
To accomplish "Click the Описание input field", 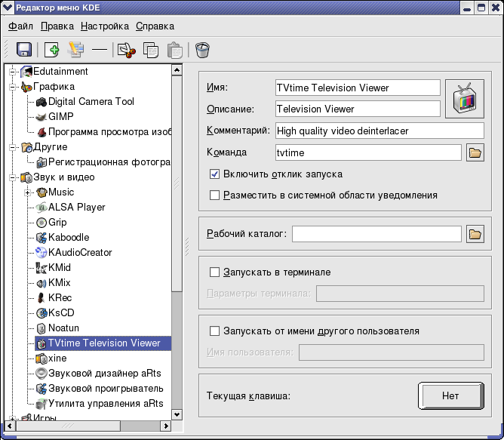I will (358, 109).
